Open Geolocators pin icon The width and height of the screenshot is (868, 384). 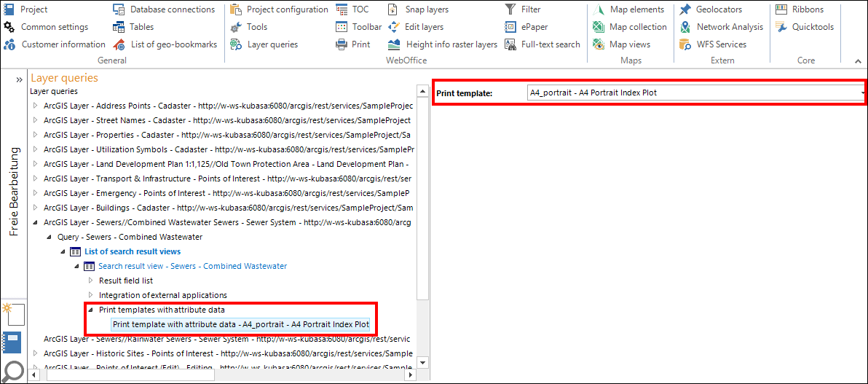pos(685,9)
